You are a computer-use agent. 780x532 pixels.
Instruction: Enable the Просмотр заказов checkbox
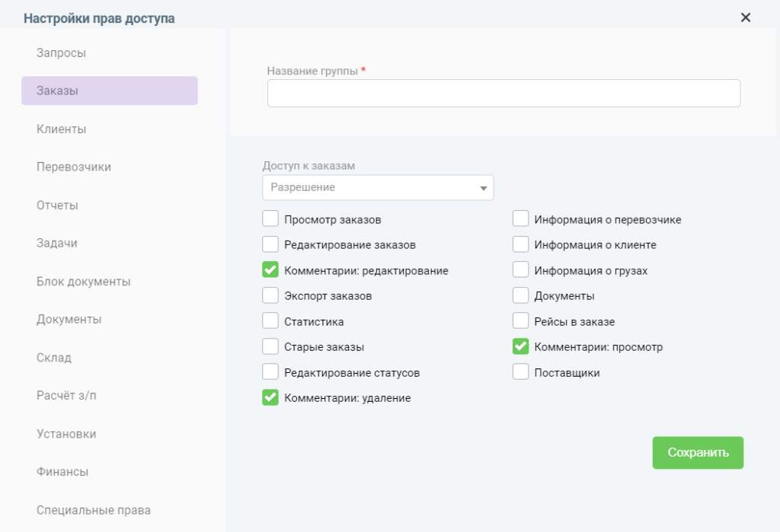pos(270,218)
